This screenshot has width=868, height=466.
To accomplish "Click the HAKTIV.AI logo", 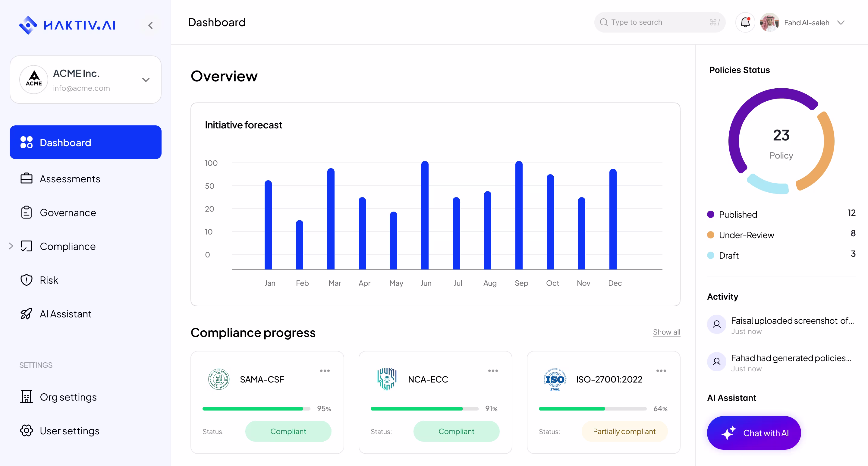I will click(x=68, y=25).
